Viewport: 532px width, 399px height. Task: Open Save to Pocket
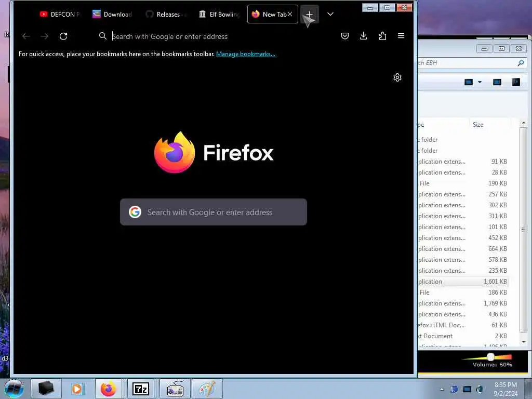[x=345, y=36]
